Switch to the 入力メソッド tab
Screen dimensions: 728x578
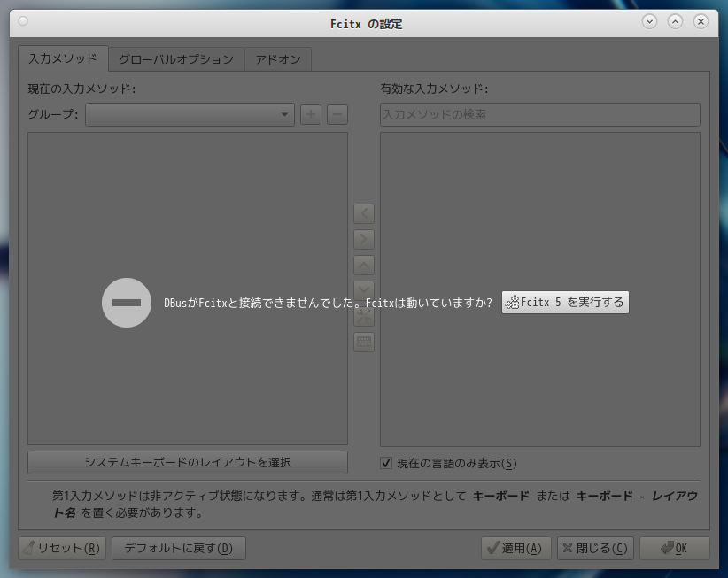pos(63,58)
